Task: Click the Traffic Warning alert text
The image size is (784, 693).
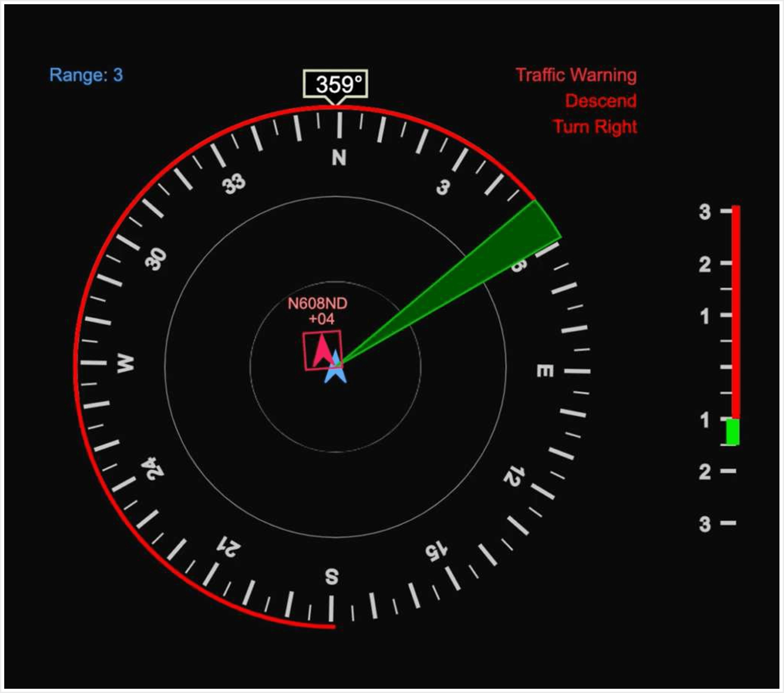Action: point(576,75)
